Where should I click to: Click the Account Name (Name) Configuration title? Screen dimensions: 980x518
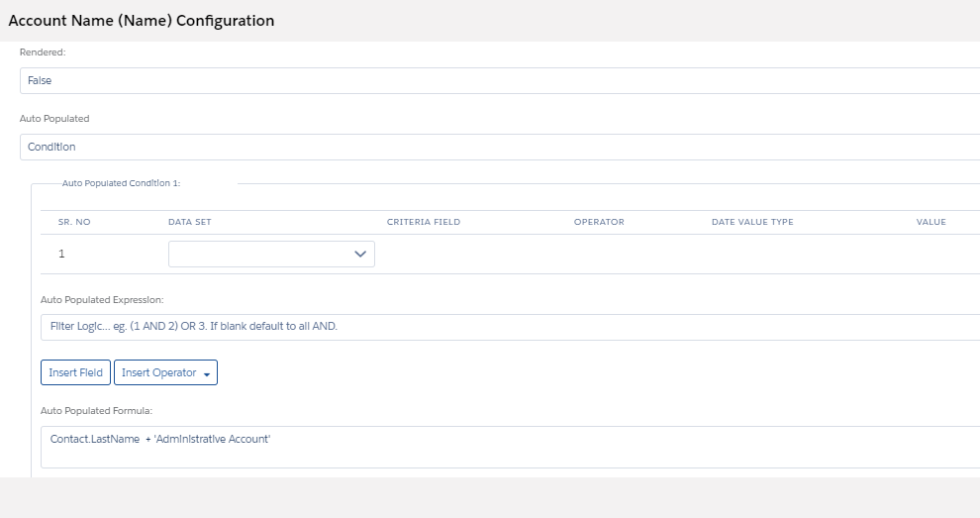142,20
